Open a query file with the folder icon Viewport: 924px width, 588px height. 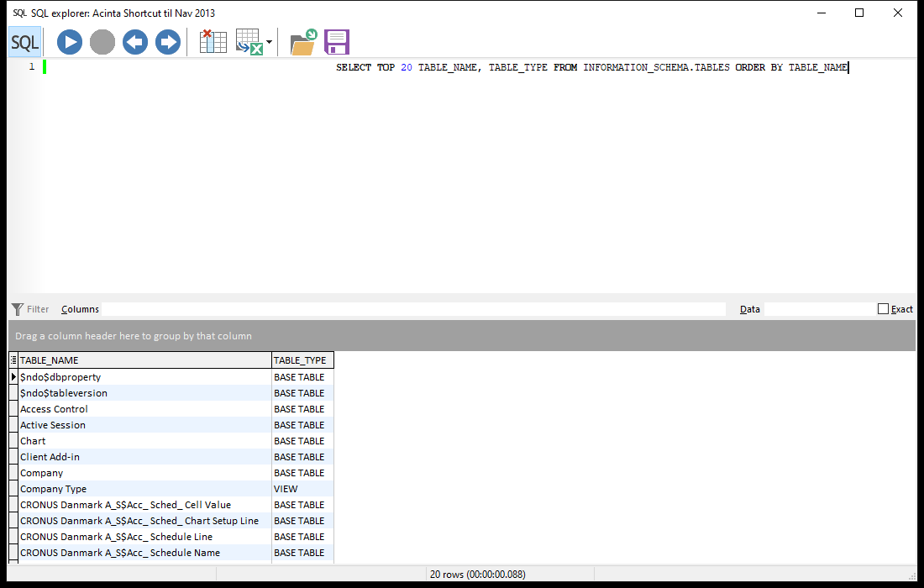click(x=303, y=43)
